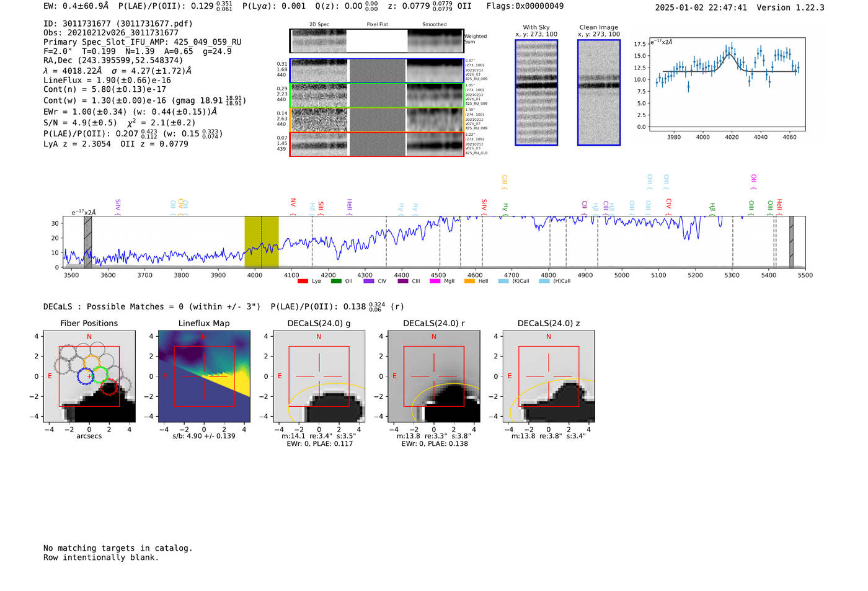Click the 'z: 0.0779 OII' header value
The height and width of the screenshot is (591, 868).
(430, 6)
